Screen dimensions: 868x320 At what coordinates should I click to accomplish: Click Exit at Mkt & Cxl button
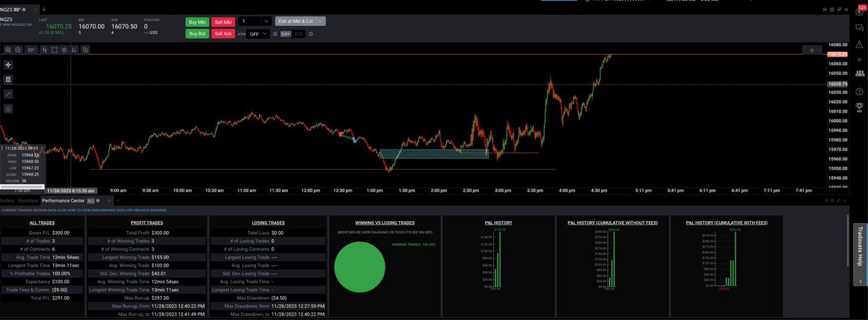click(296, 22)
